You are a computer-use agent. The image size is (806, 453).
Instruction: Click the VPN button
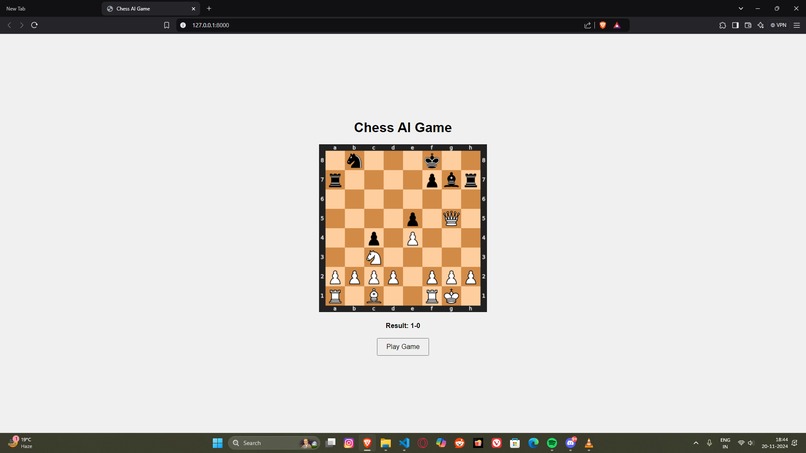coord(778,25)
